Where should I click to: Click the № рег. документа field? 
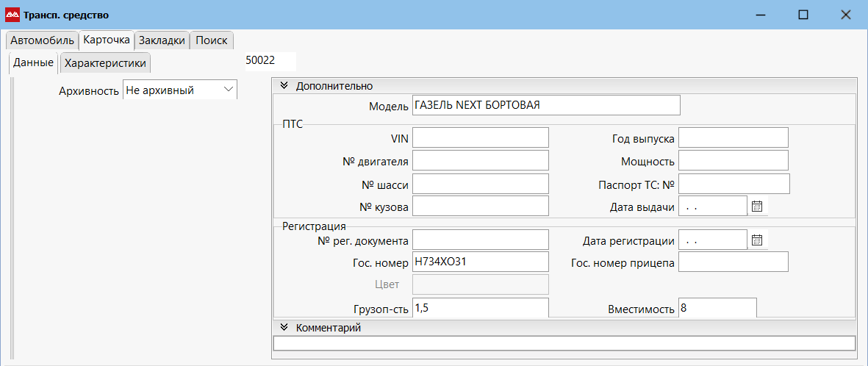(x=481, y=240)
